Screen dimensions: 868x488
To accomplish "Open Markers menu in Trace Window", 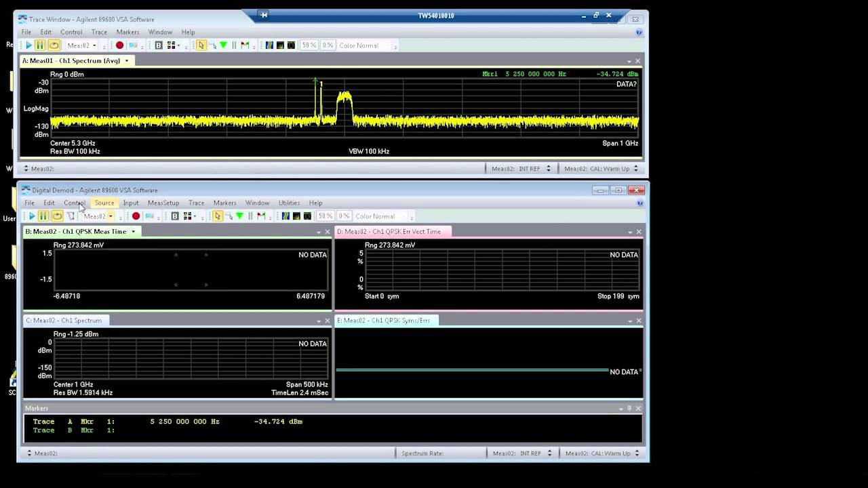I will pyautogui.click(x=127, y=32).
